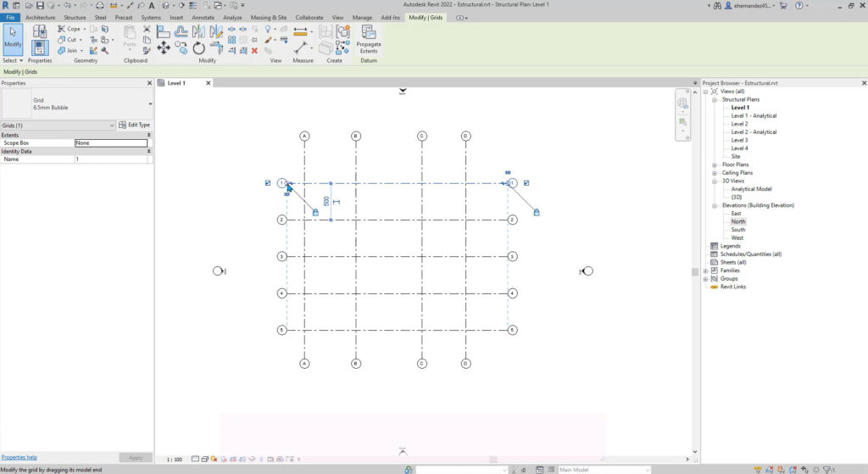Viewport: 868px width, 474px height.
Task: Click the Edit Type button
Action: (135, 125)
